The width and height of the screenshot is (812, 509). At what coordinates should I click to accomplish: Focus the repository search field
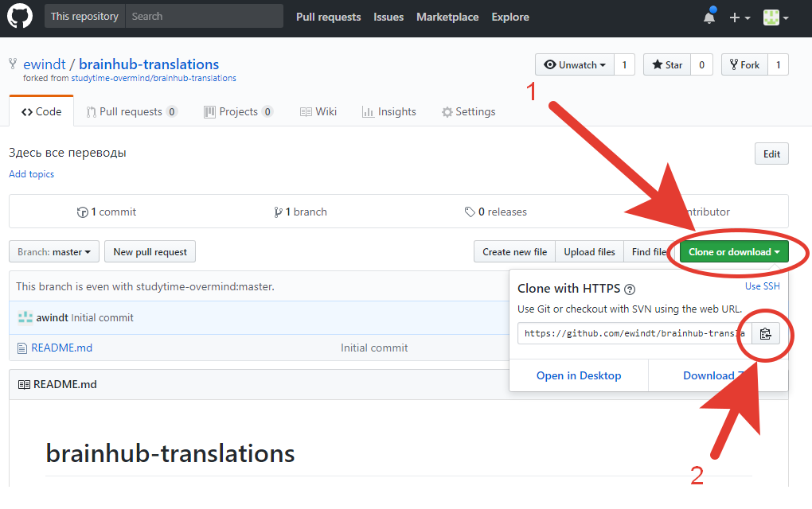(204, 16)
